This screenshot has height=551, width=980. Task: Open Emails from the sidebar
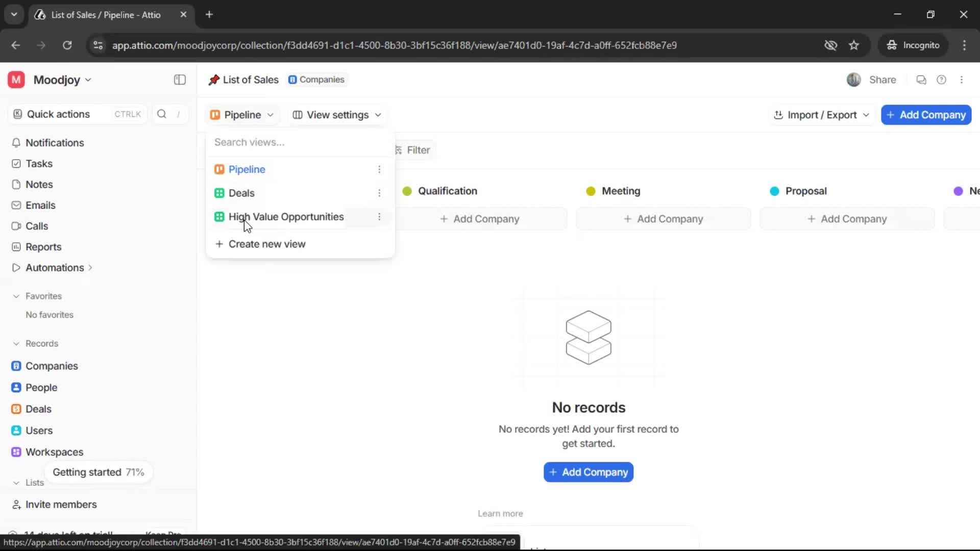tap(40, 205)
